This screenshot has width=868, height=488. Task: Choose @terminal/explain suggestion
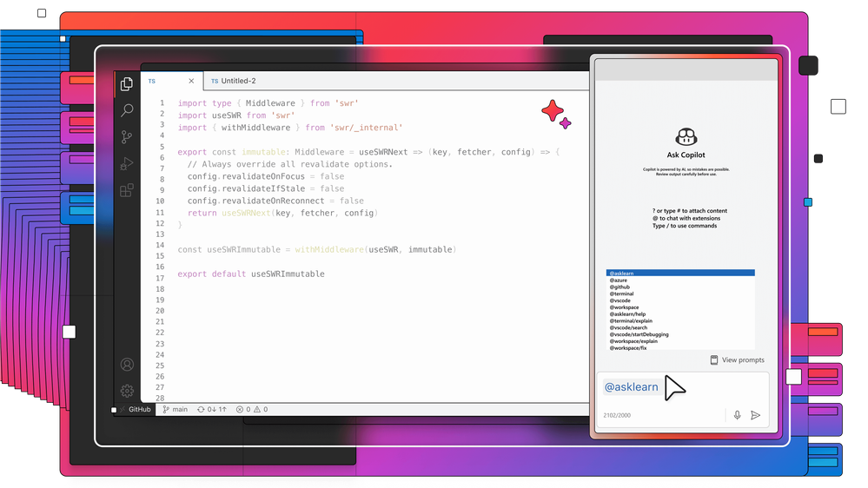pos(680,321)
